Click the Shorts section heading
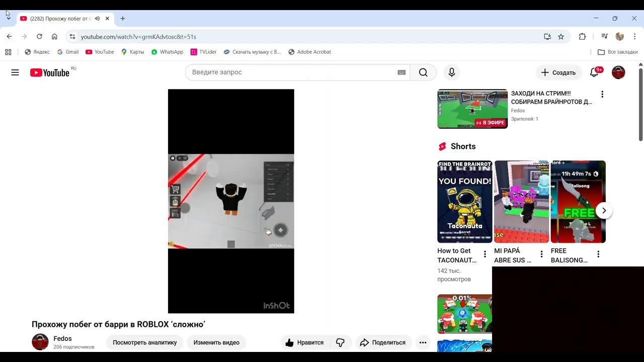 [463, 146]
